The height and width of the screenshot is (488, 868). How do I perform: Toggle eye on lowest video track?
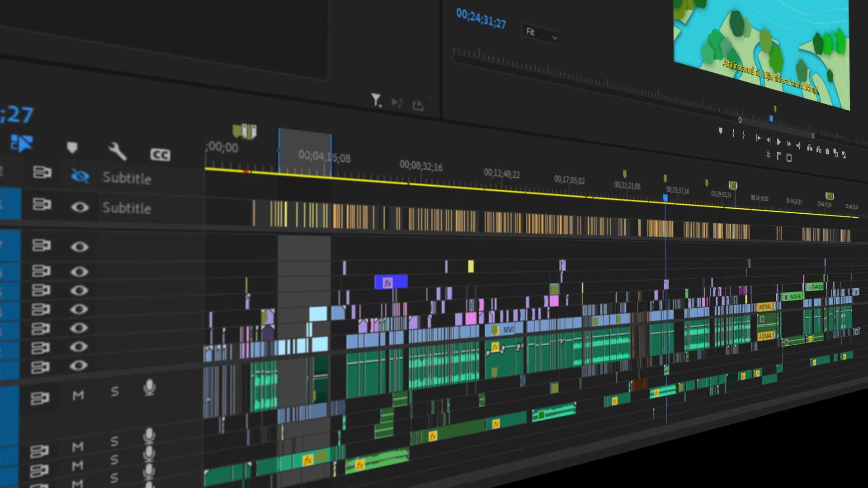tap(78, 365)
